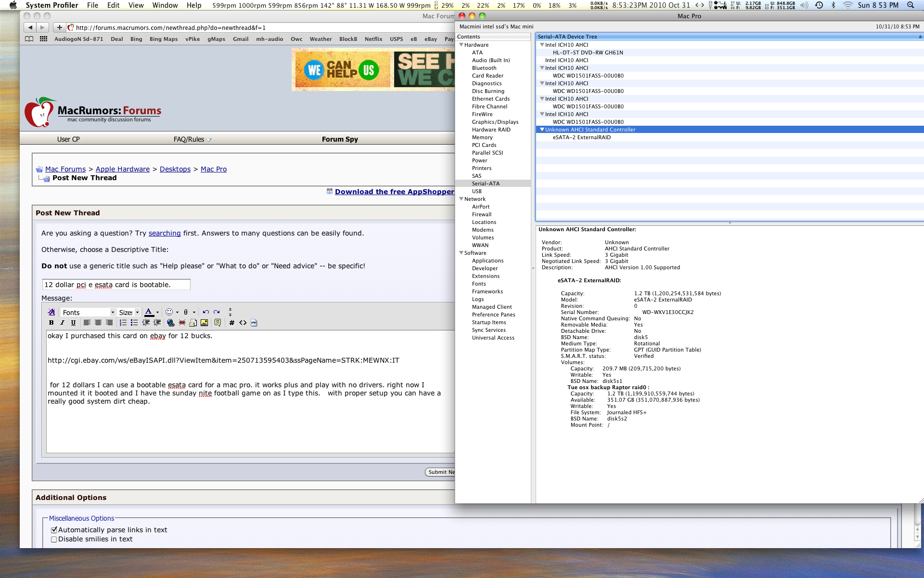Image resolution: width=924 pixels, height=578 pixels.
Task: Collapse the Software section in Contents
Action: click(x=462, y=253)
